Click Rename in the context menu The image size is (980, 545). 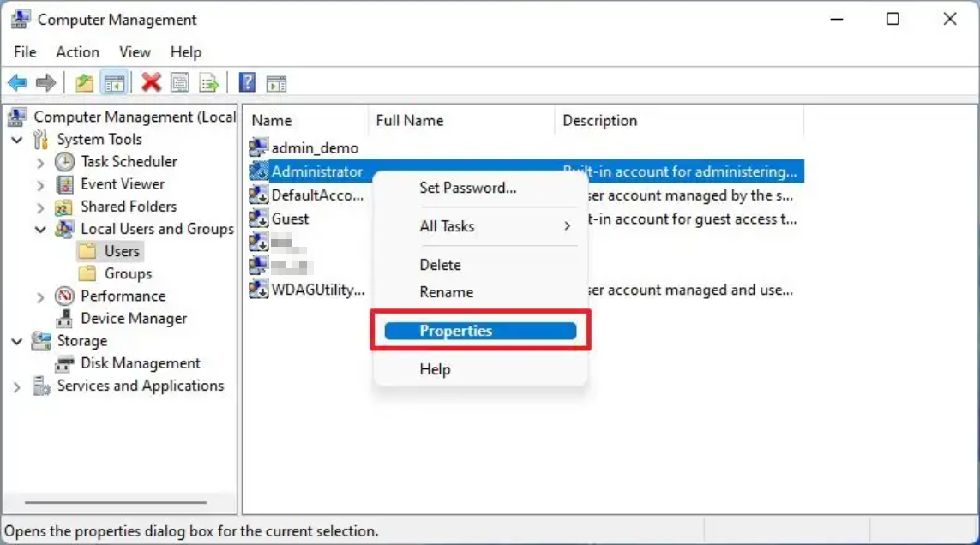click(x=446, y=292)
